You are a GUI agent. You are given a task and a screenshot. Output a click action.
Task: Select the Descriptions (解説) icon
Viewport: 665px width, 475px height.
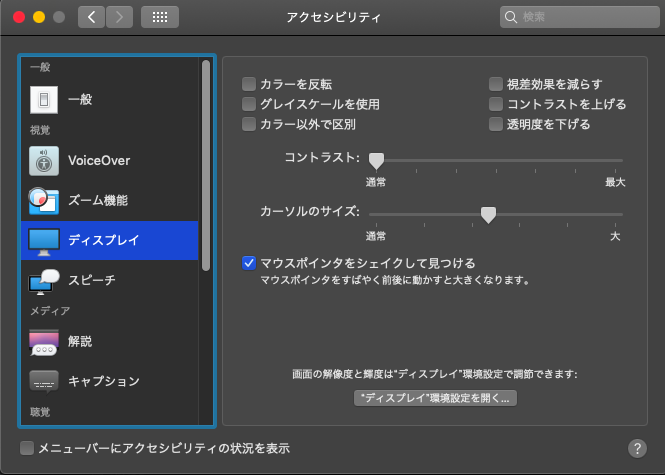pos(44,341)
